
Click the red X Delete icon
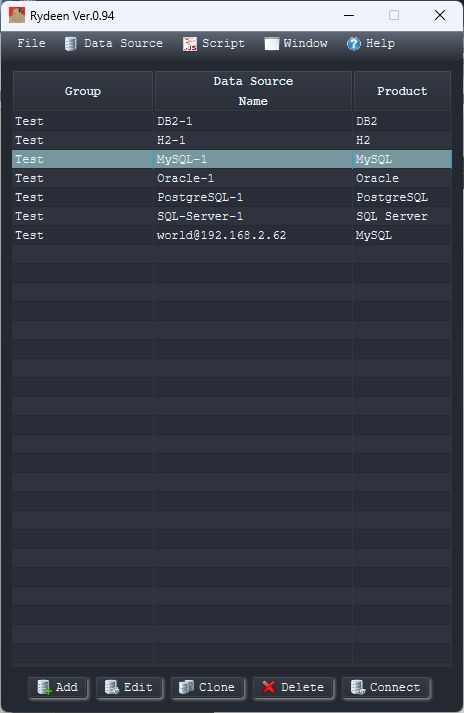point(269,687)
